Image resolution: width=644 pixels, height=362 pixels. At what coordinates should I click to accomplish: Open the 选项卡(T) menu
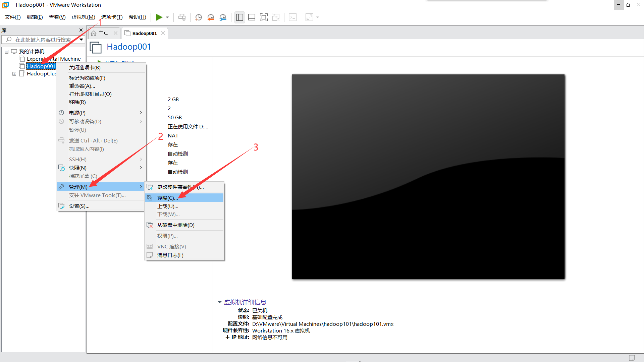click(x=112, y=17)
